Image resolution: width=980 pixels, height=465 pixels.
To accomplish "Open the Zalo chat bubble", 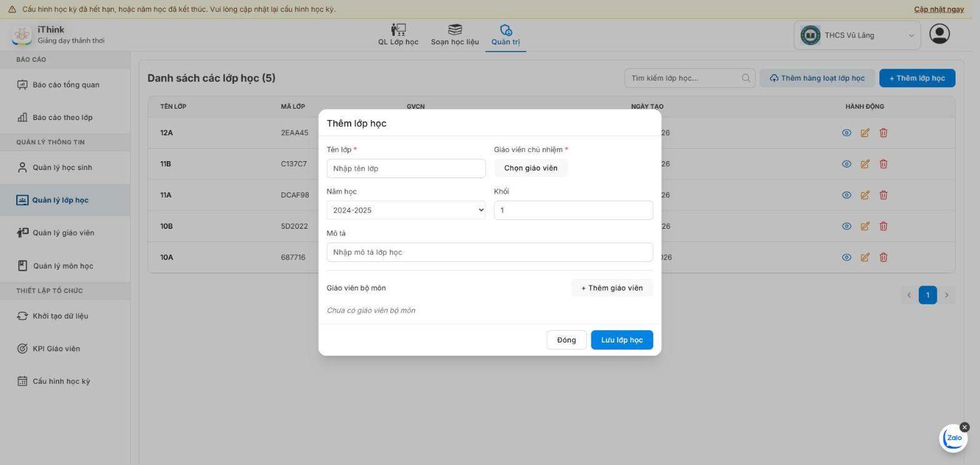I will 953,438.
